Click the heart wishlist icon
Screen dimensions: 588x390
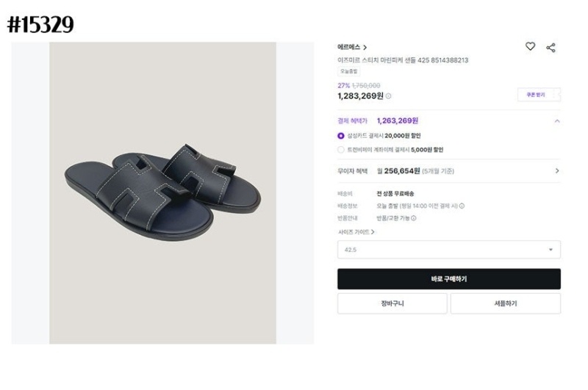[x=530, y=47]
